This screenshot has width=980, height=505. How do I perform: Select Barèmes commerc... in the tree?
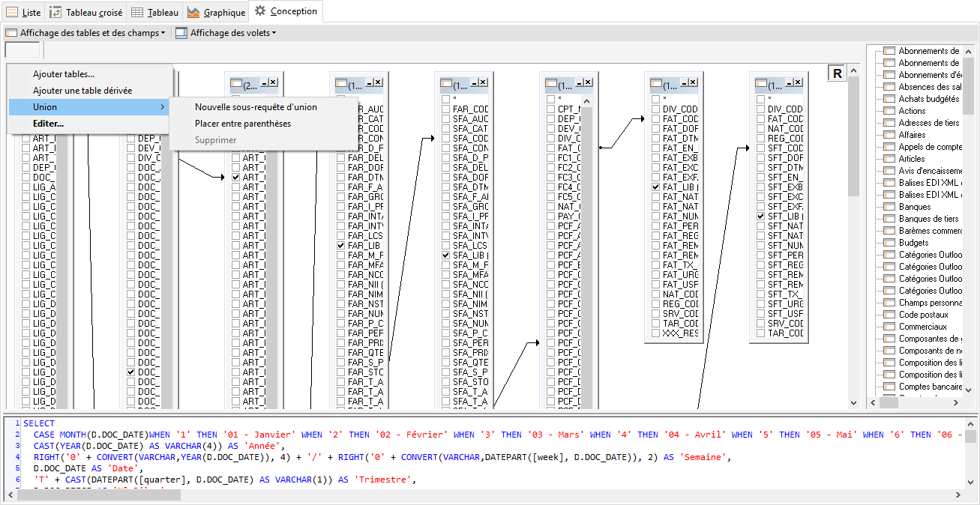931,231
